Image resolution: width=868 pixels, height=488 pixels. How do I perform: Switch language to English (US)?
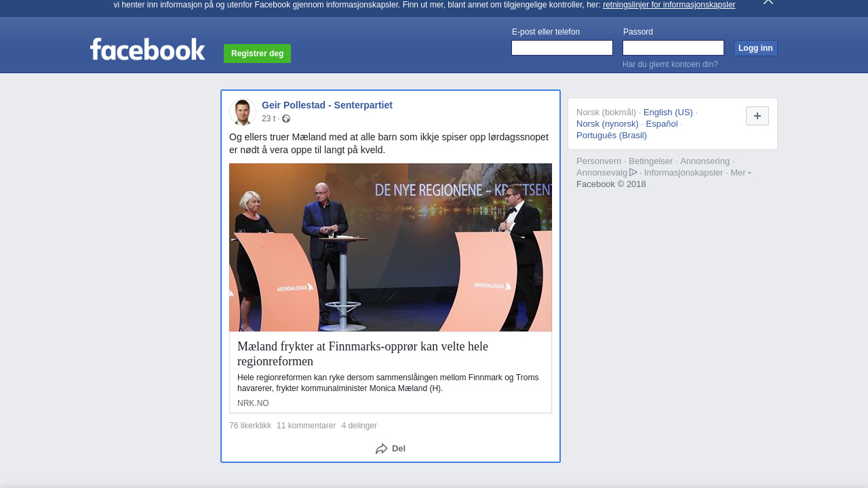(668, 113)
